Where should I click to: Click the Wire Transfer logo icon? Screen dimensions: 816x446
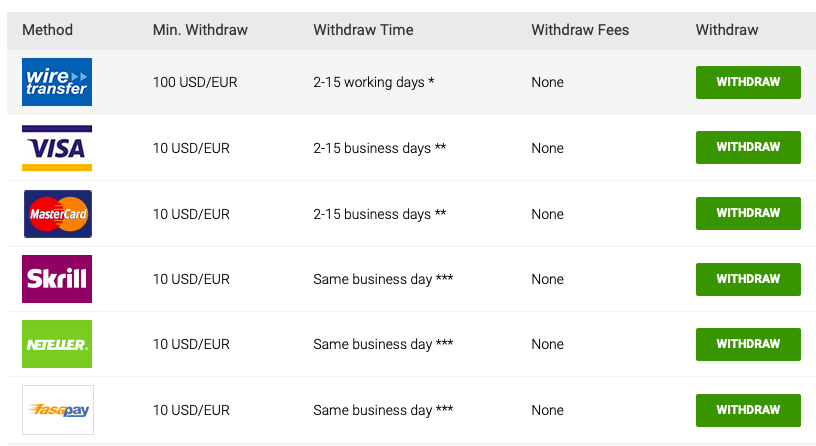point(57,82)
